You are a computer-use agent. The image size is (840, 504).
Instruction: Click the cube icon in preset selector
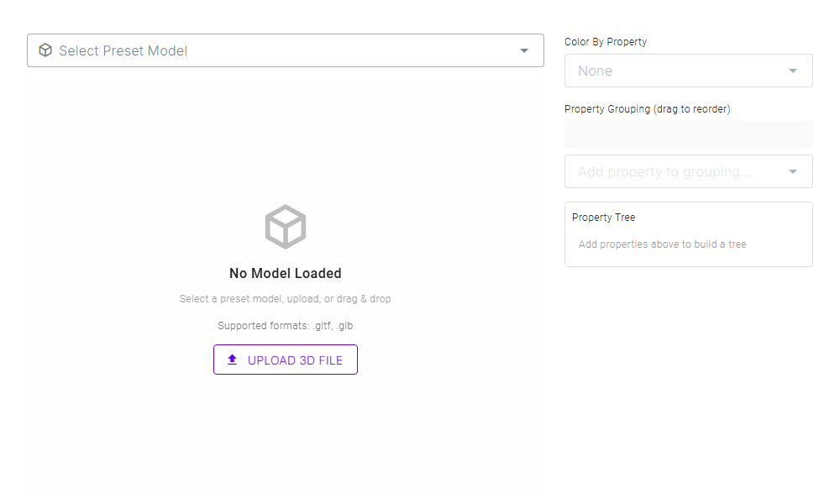click(x=45, y=50)
